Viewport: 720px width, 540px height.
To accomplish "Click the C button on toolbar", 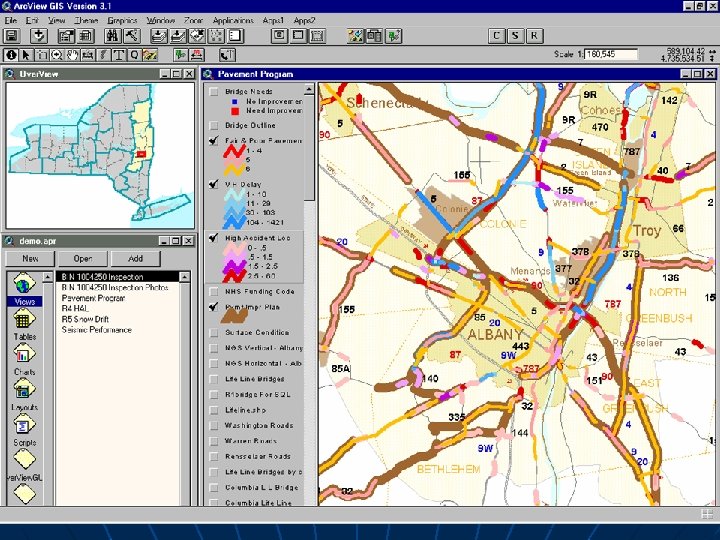I will [x=496, y=36].
